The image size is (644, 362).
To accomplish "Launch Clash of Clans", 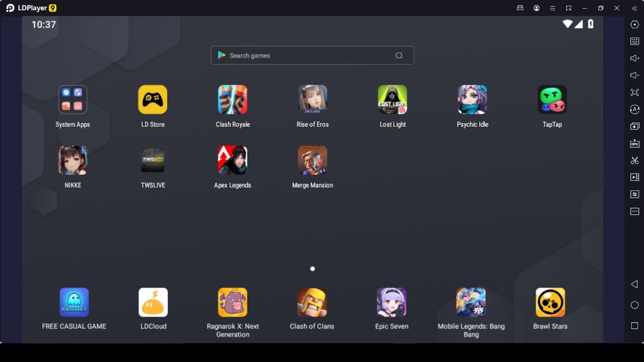I will (x=312, y=302).
